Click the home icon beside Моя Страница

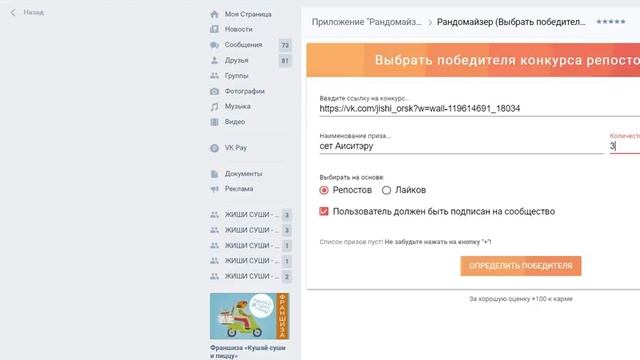click(214, 14)
